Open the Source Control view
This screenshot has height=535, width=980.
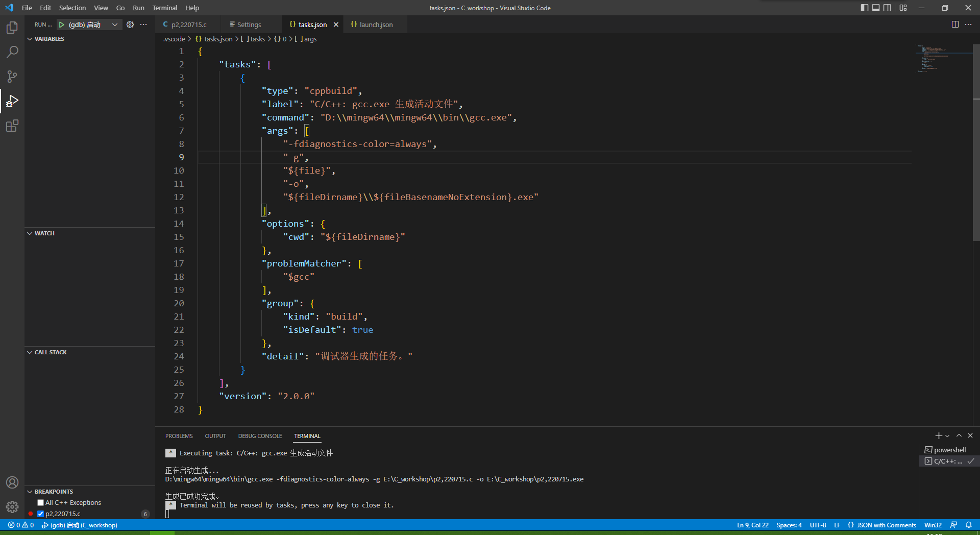click(12, 77)
